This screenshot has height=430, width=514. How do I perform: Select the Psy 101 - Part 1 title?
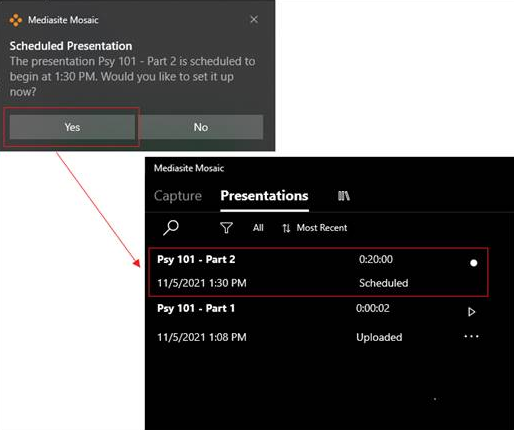pyautogui.click(x=196, y=308)
